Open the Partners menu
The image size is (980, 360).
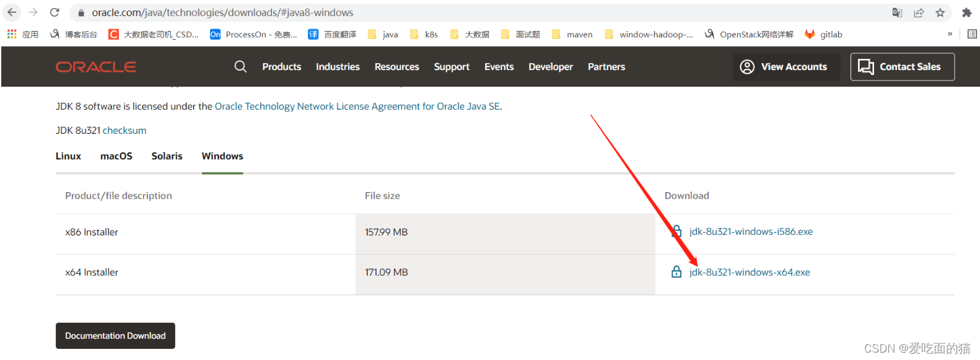pyautogui.click(x=606, y=67)
